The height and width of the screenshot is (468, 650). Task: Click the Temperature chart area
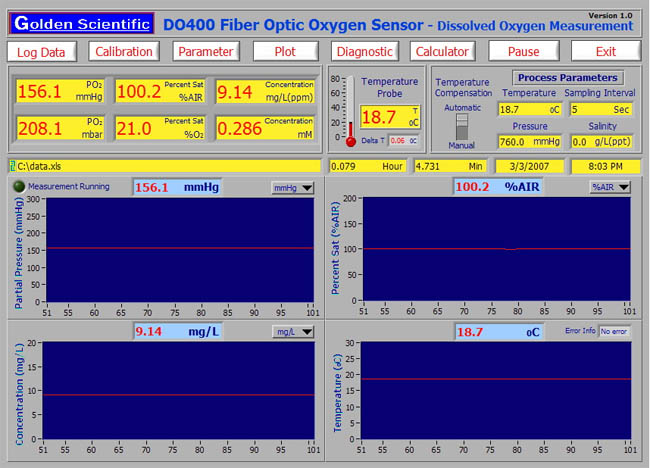496,390
